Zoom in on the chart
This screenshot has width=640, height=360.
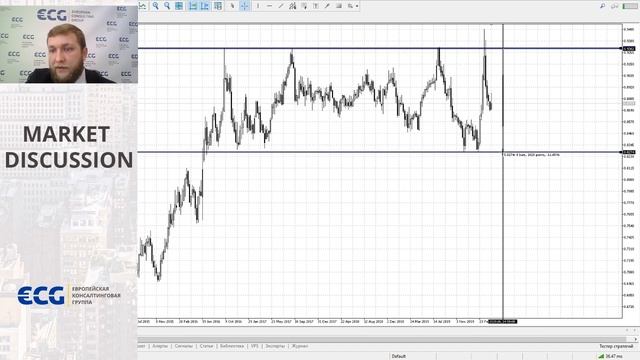coord(156,6)
